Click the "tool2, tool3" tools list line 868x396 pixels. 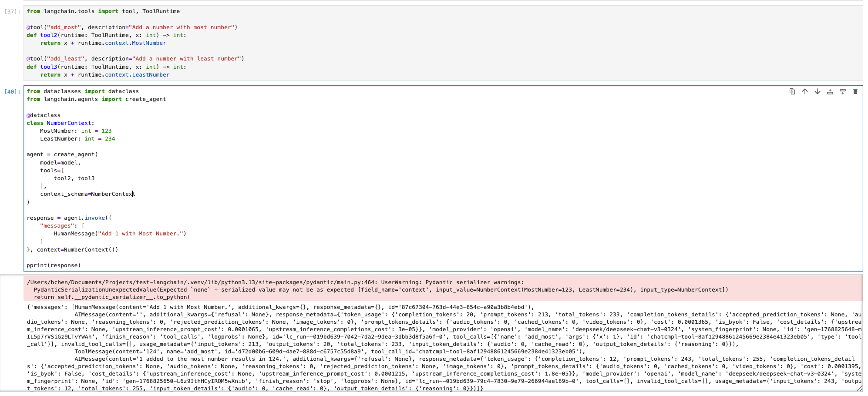(74, 178)
